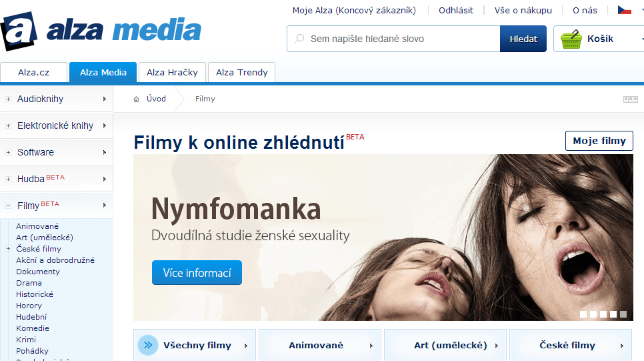Select Krimi in the sidebar
Screen dimensions: 644x361
click(26, 340)
